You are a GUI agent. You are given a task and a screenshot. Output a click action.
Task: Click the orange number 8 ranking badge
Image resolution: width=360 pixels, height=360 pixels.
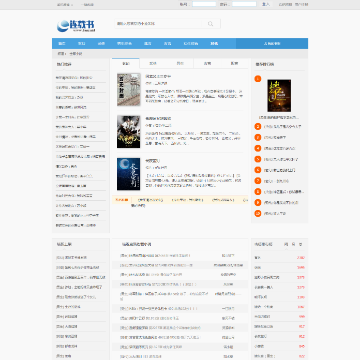258,192
